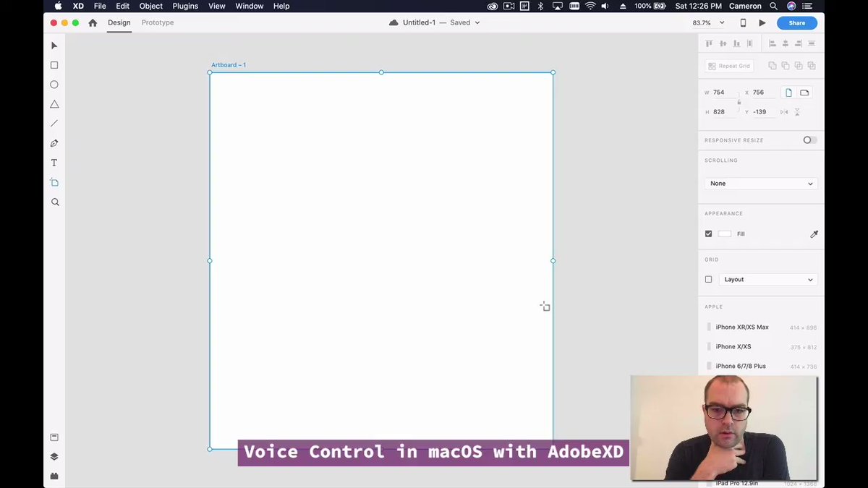Enable the Responsive Resize switch
This screenshot has width=868, height=488.
pos(810,140)
